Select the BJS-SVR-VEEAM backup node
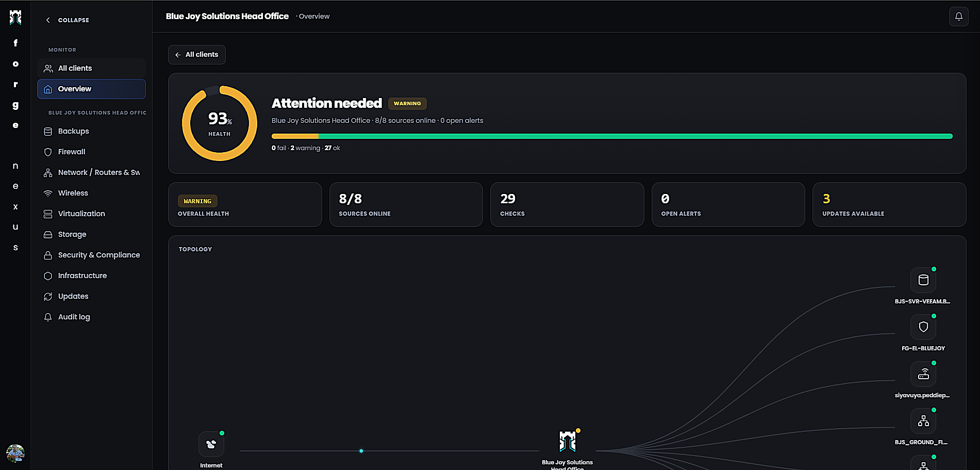 click(x=923, y=280)
